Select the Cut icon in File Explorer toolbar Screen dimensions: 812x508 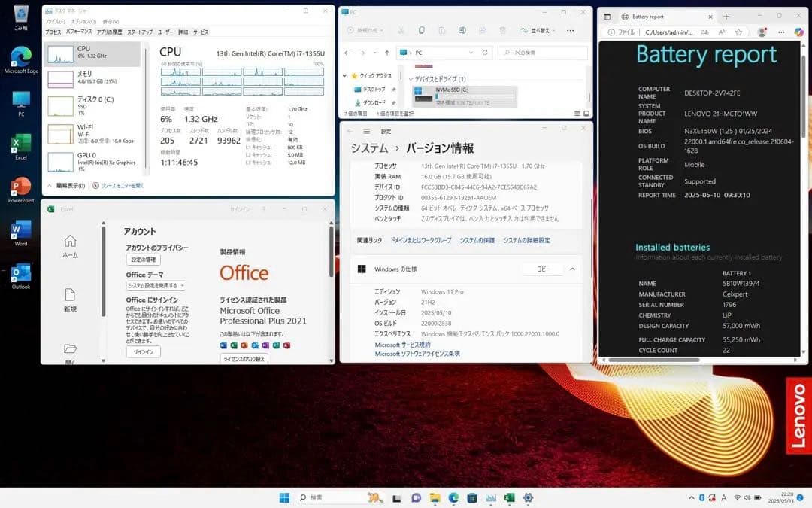401,29
